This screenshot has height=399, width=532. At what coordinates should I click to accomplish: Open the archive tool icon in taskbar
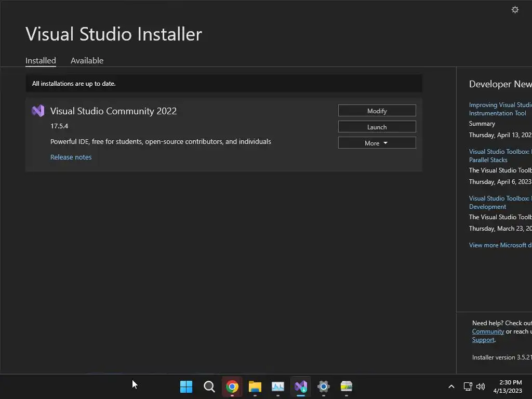[x=347, y=387]
